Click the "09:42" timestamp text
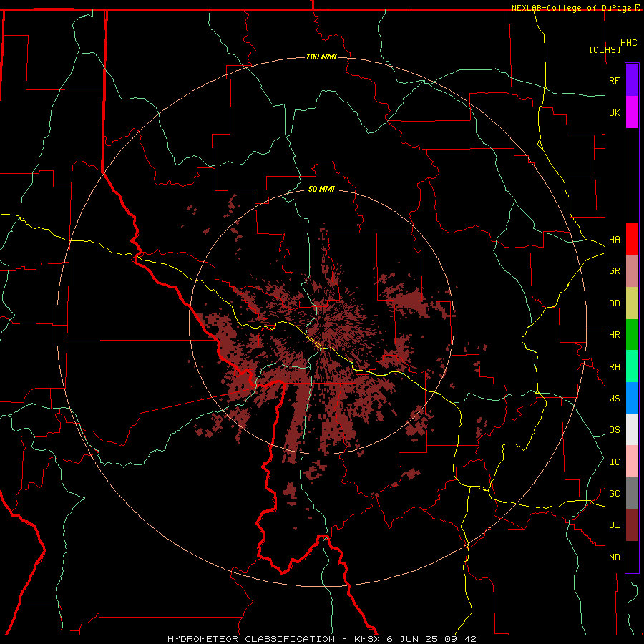Viewport: 644px width, 644px height. 459,639
